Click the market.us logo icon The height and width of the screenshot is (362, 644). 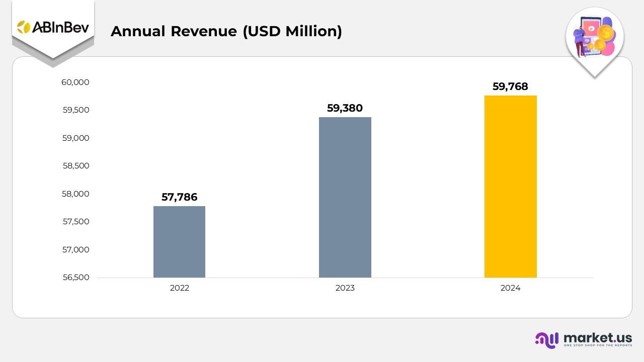546,340
